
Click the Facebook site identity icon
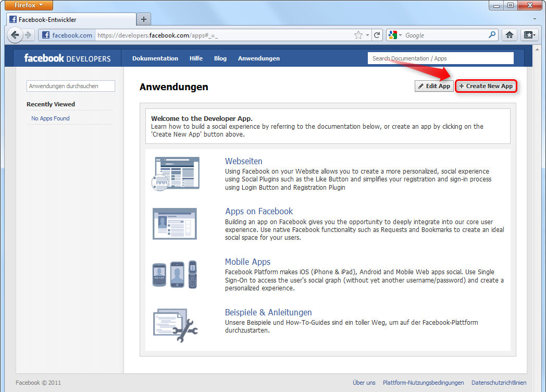(46, 35)
